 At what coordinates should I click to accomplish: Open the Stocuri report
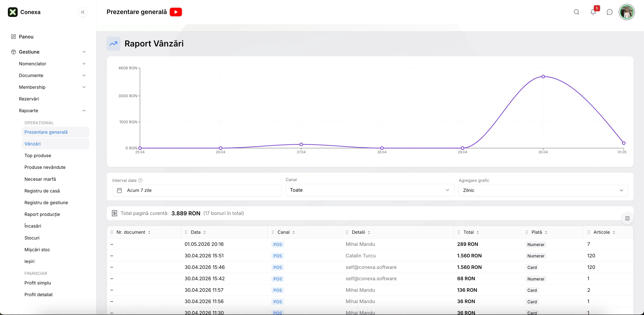click(32, 238)
